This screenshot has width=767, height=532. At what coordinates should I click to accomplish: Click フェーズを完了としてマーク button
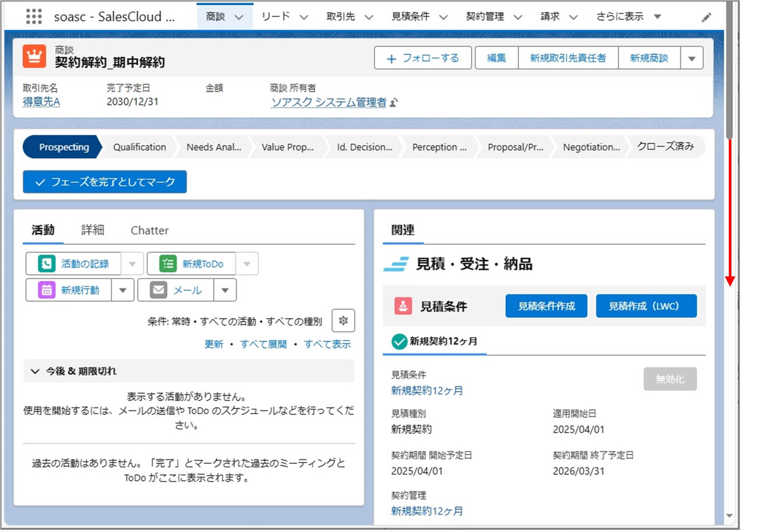105,182
